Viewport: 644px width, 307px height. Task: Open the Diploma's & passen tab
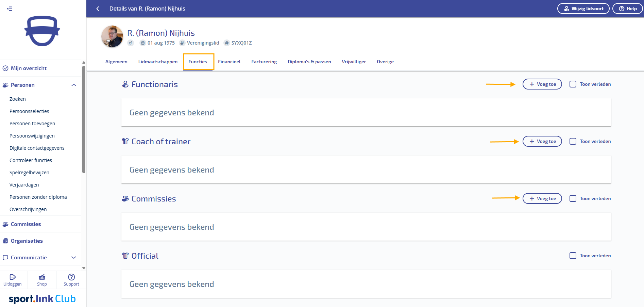(309, 62)
